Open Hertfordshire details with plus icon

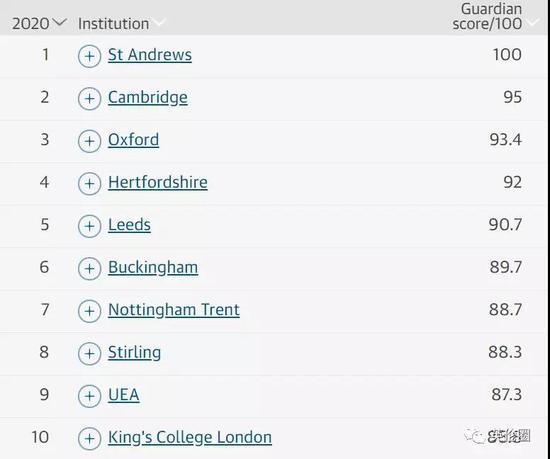(x=89, y=183)
